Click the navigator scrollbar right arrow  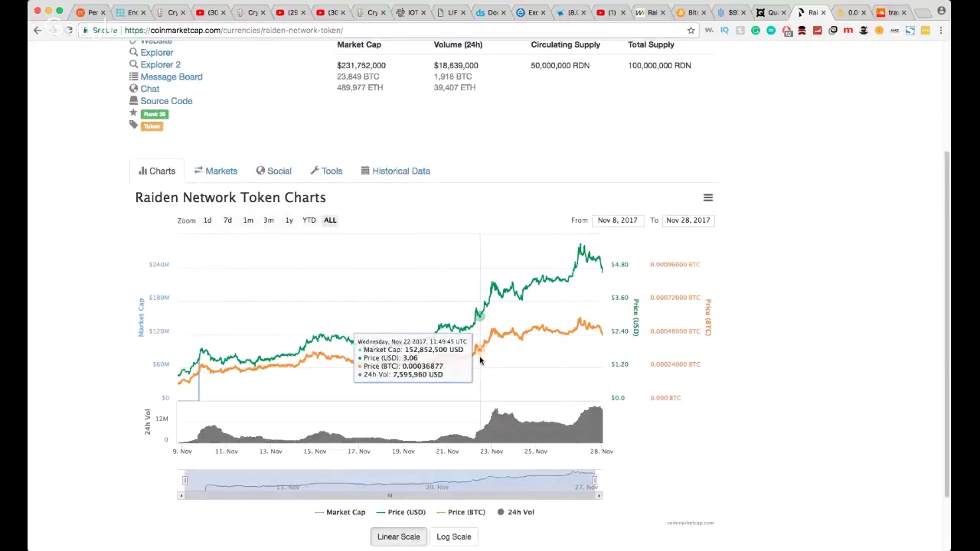point(599,496)
